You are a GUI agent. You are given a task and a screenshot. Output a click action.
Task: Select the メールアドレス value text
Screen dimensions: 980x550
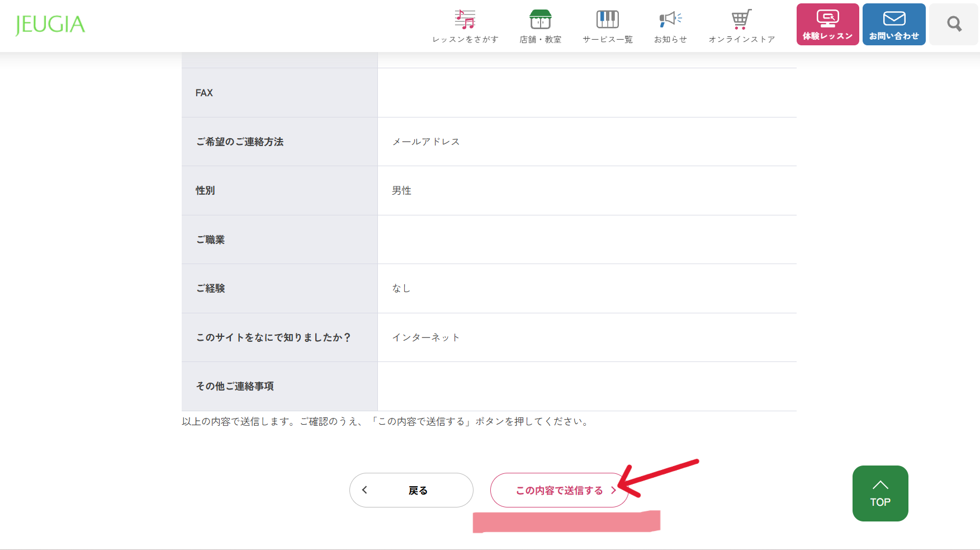[426, 142]
